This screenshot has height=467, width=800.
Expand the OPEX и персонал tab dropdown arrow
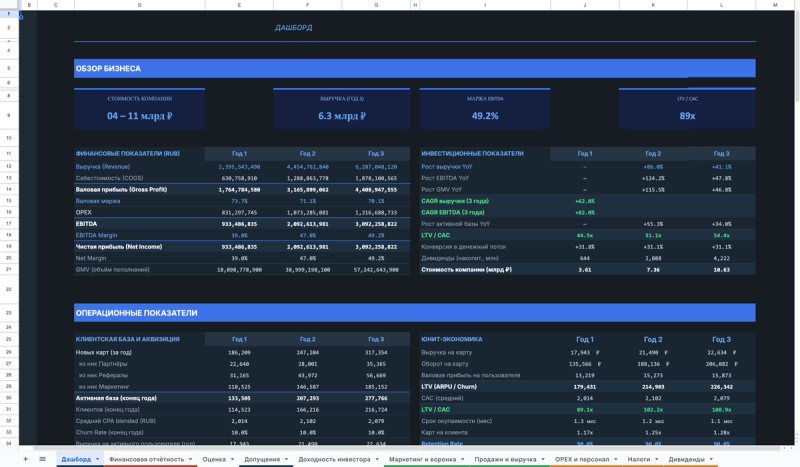coord(616,459)
